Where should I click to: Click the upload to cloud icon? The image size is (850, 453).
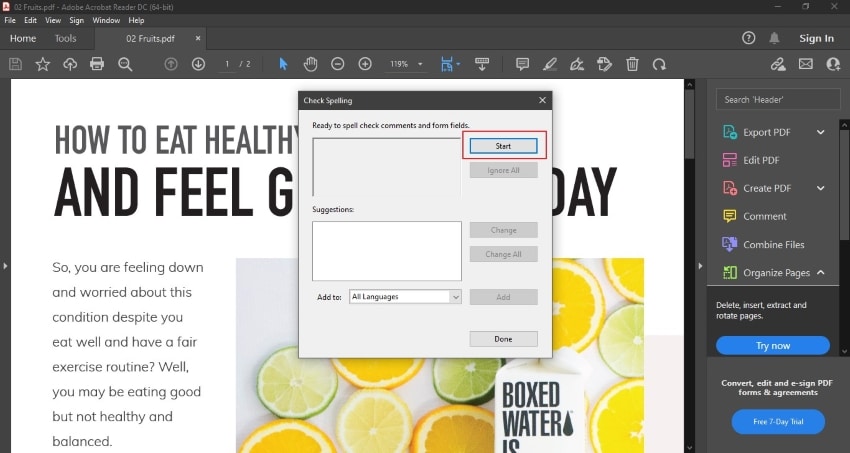tap(70, 64)
